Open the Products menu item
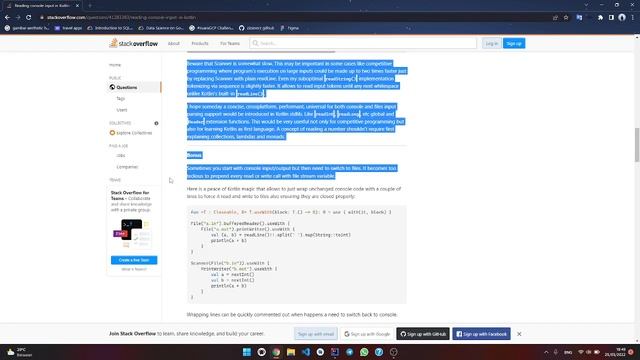This screenshot has width=640, height=360. 200,43
